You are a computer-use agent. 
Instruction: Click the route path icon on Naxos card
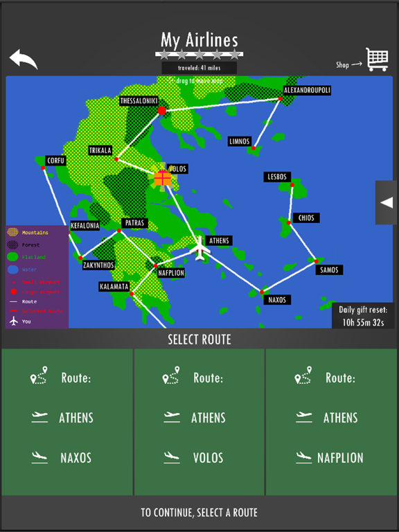[x=39, y=375]
